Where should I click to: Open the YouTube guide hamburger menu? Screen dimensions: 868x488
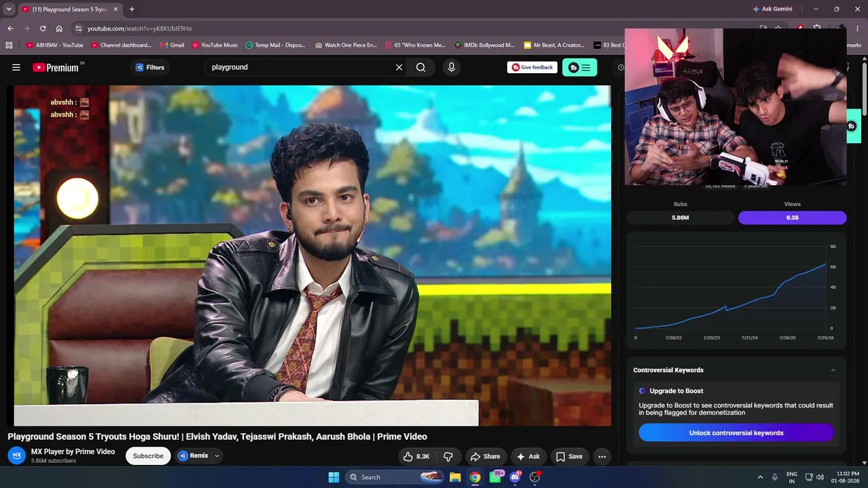click(x=16, y=67)
